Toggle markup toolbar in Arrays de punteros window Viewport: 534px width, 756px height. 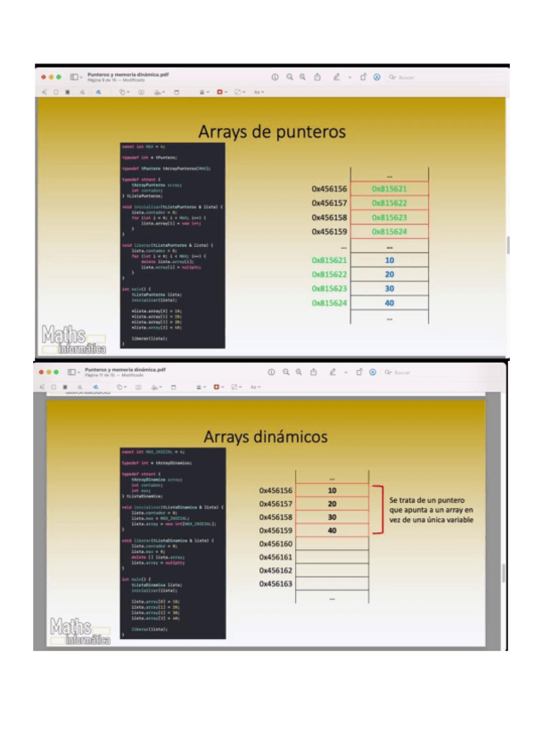point(377,78)
